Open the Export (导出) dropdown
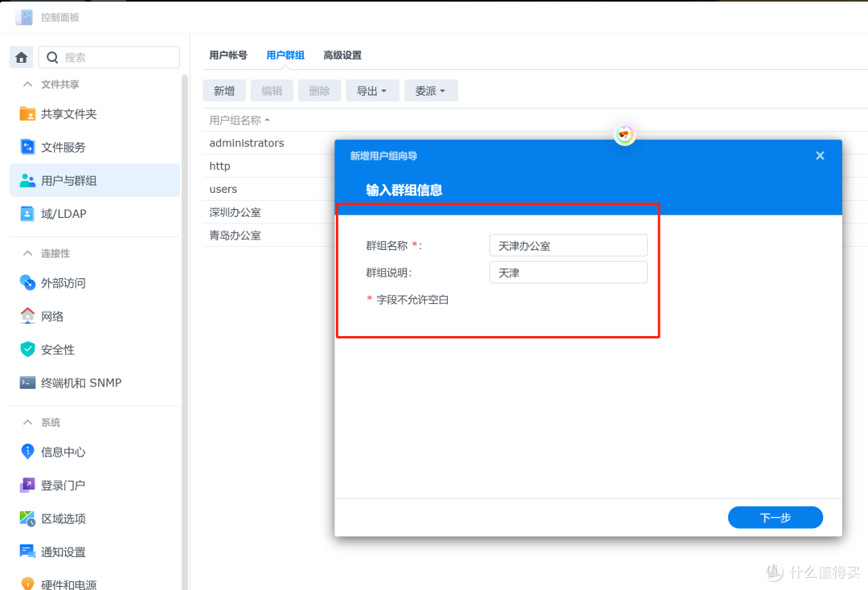This screenshot has height=590, width=868. (x=372, y=91)
